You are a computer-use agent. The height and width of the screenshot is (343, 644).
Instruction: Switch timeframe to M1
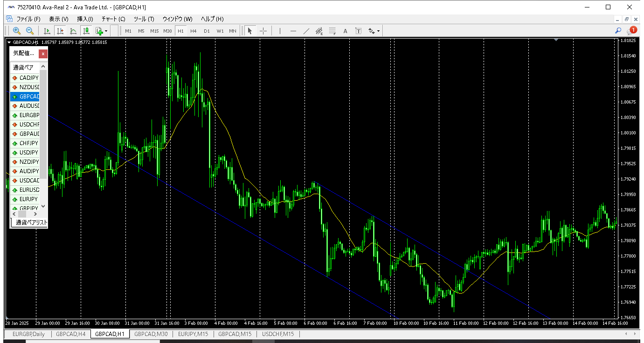128,31
